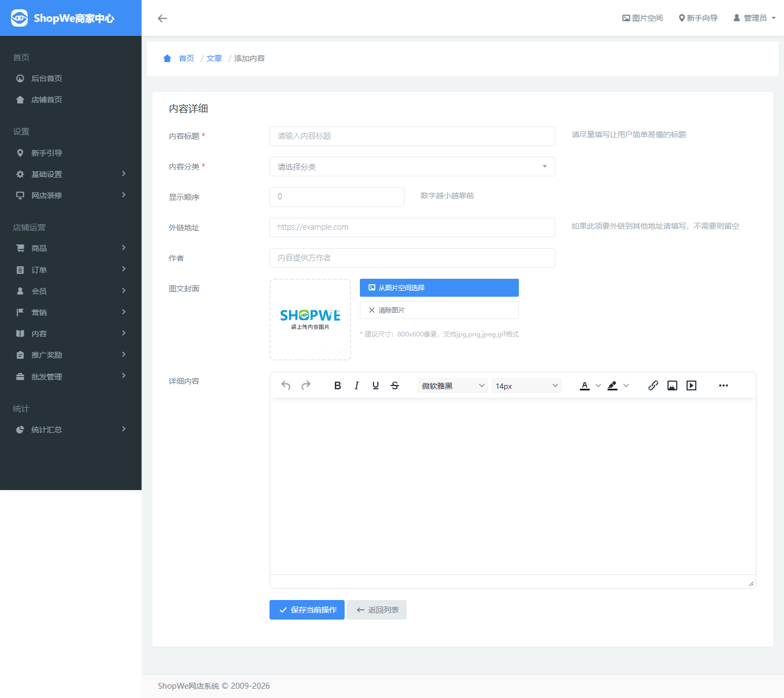Toggle underline formatting

[376, 385]
